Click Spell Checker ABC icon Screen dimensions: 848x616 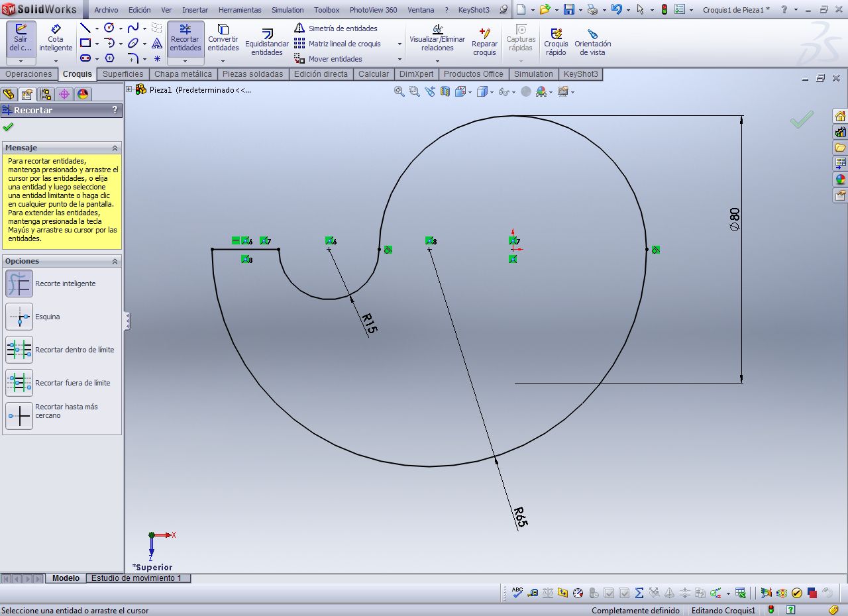click(x=517, y=592)
